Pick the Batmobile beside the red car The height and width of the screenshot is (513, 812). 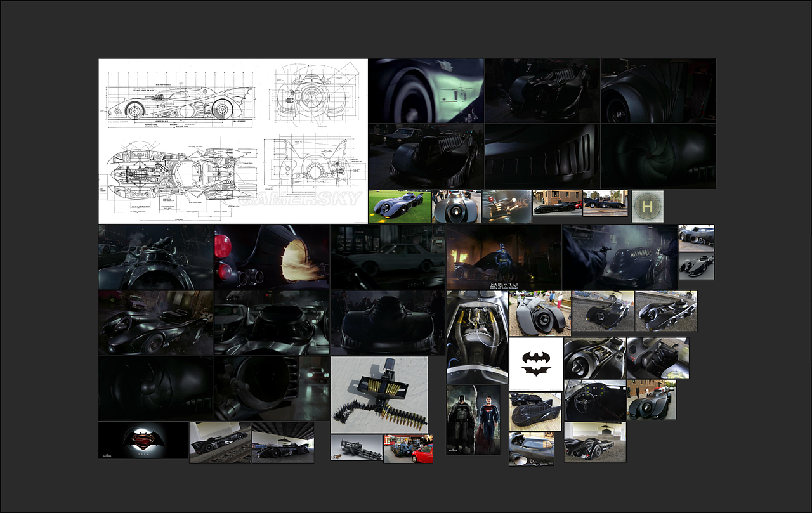408,448
